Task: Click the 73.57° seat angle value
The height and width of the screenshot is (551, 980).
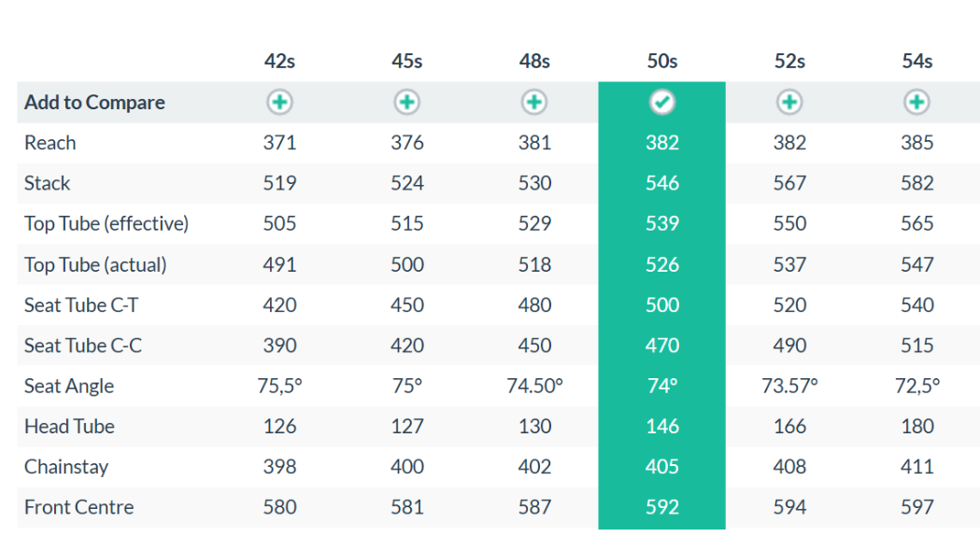Action: [x=789, y=386]
